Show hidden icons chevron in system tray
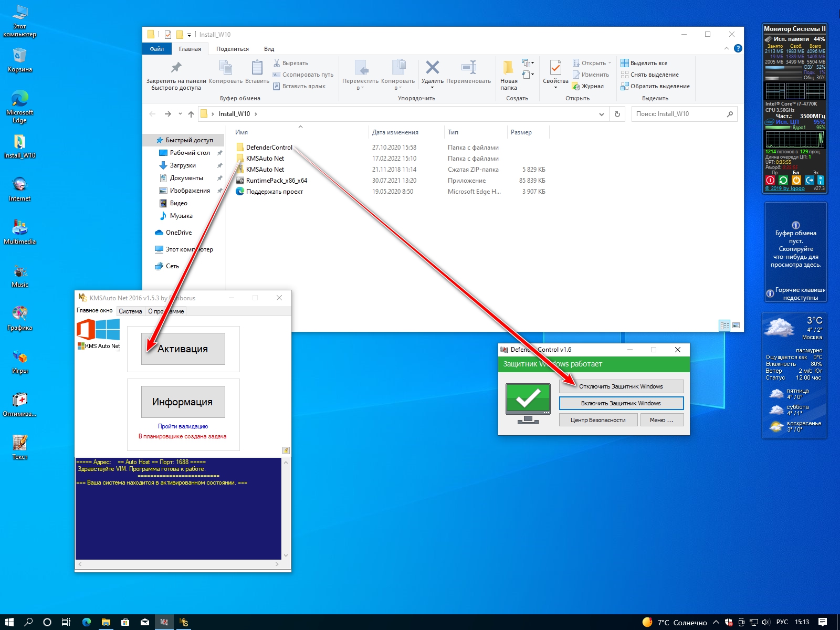 [x=716, y=622]
